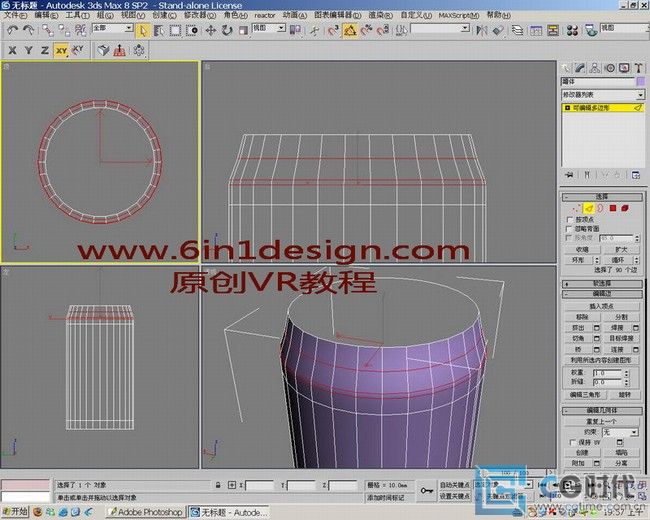Restrict transform to X axis

(x=12, y=51)
